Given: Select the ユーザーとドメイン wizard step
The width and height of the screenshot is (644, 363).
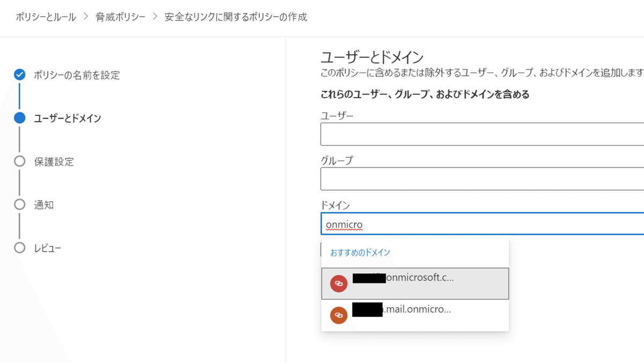Looking at the screenshot, I should click(x=67, y=118).
